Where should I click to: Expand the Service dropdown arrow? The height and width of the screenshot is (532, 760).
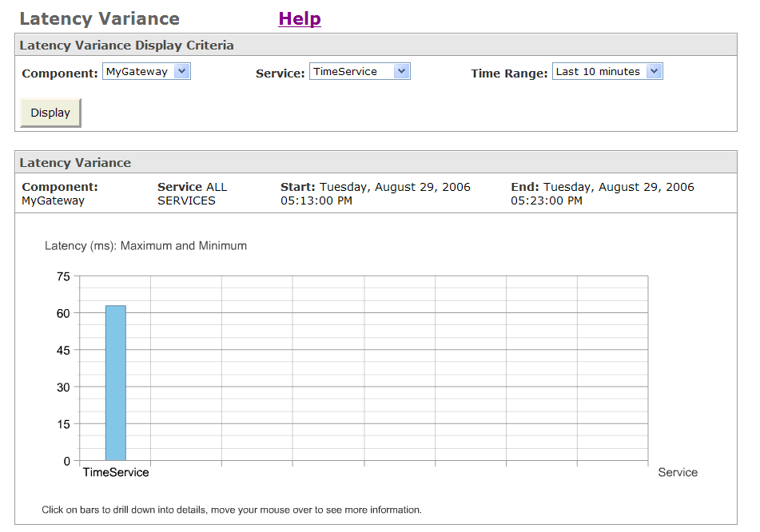click(401, 71)
